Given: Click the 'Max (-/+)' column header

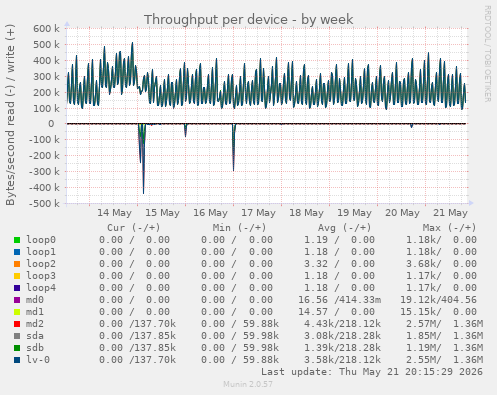Looking at the screenshot, I should click(x=450, y=228).
